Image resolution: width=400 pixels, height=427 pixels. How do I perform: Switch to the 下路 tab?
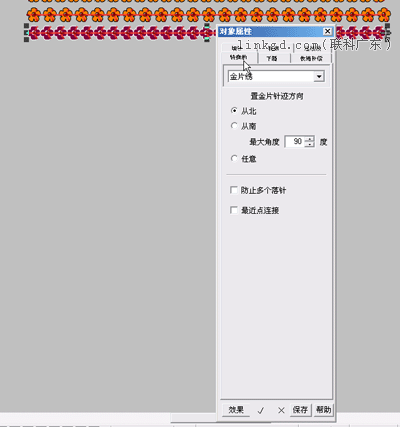pyautogui.click(x=272, y=58)
